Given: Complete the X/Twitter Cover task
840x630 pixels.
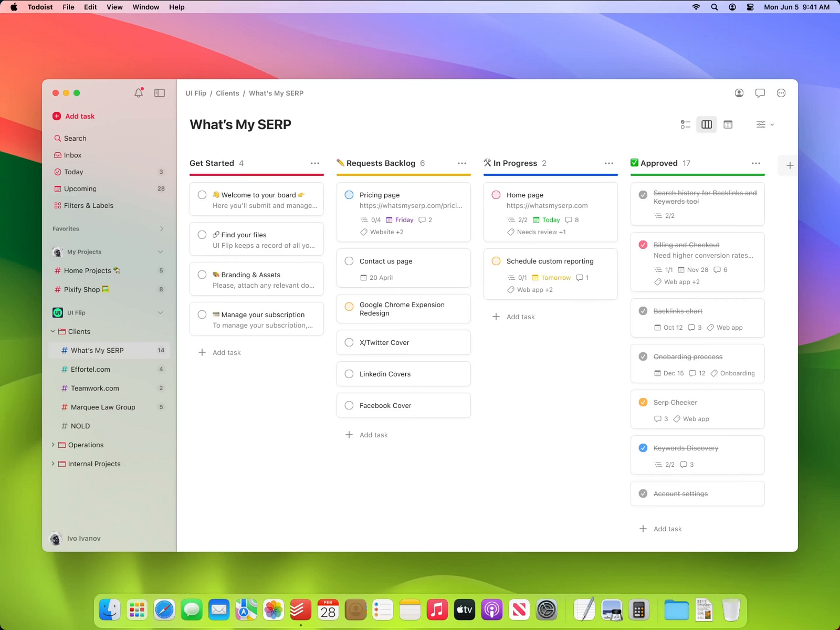Looking at the screenshot, I should [349, 342].
